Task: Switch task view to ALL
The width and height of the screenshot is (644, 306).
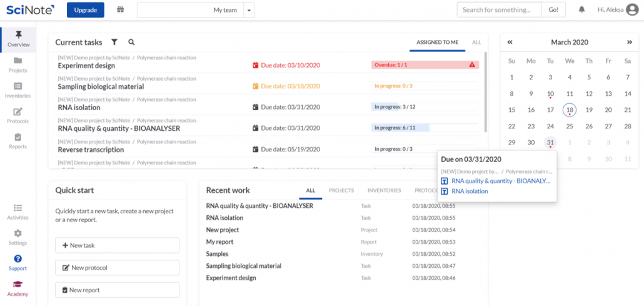Action: [476, 43]
